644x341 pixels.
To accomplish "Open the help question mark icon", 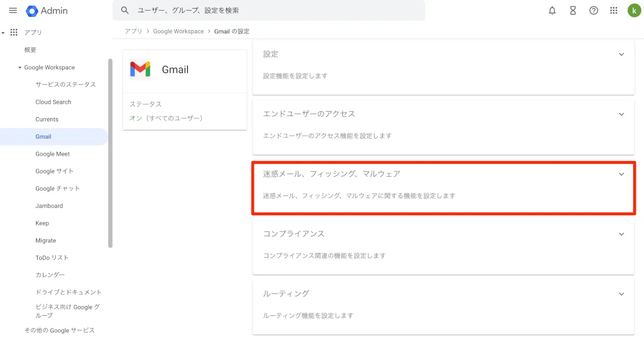I will click(x=594, y=11).
